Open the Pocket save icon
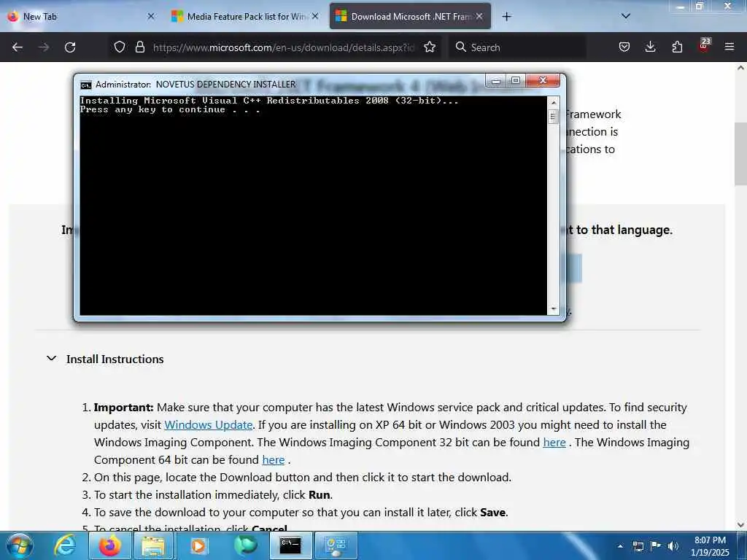The image size is (747, 560). point(624,47)
